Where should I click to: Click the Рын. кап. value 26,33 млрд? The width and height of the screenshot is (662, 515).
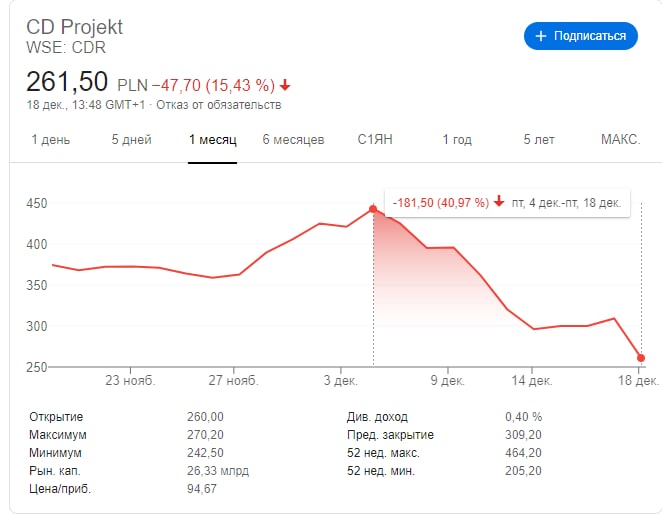click(x=218, y=470)
